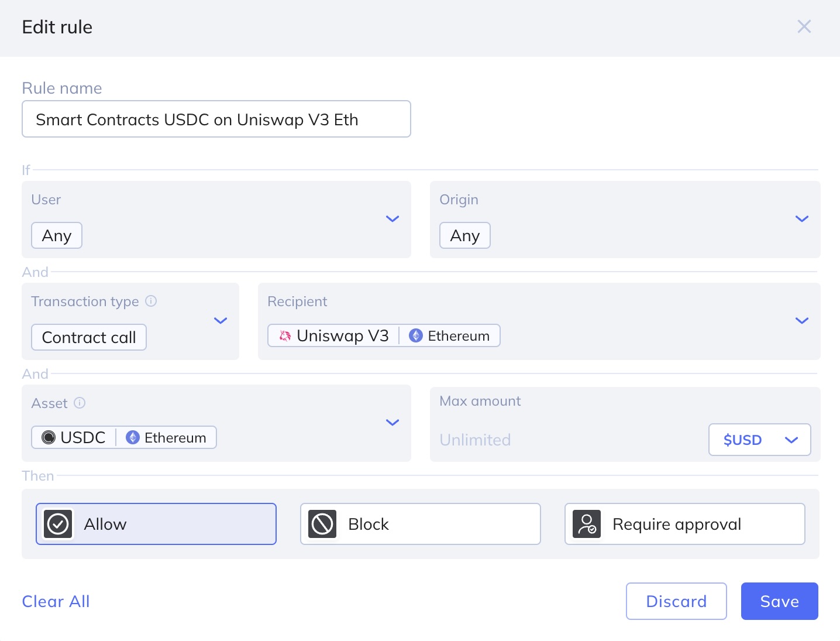Expand the Origin dropdown chevron
This screenshot has width=840, height=641.
point(801,218)
